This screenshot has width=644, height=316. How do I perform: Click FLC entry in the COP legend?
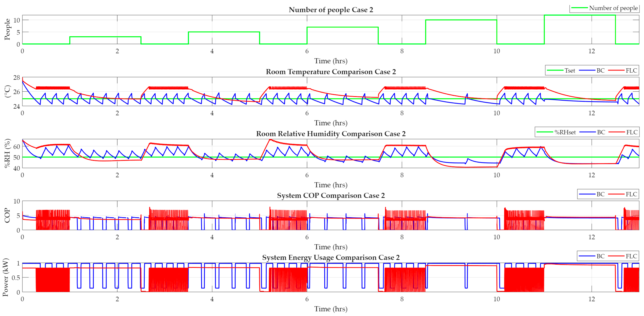point(623,194)
